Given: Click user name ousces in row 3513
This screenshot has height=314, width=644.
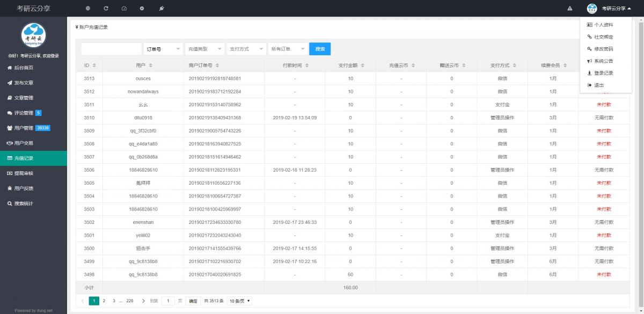Looking at the screenshot, I should [143, 78].
